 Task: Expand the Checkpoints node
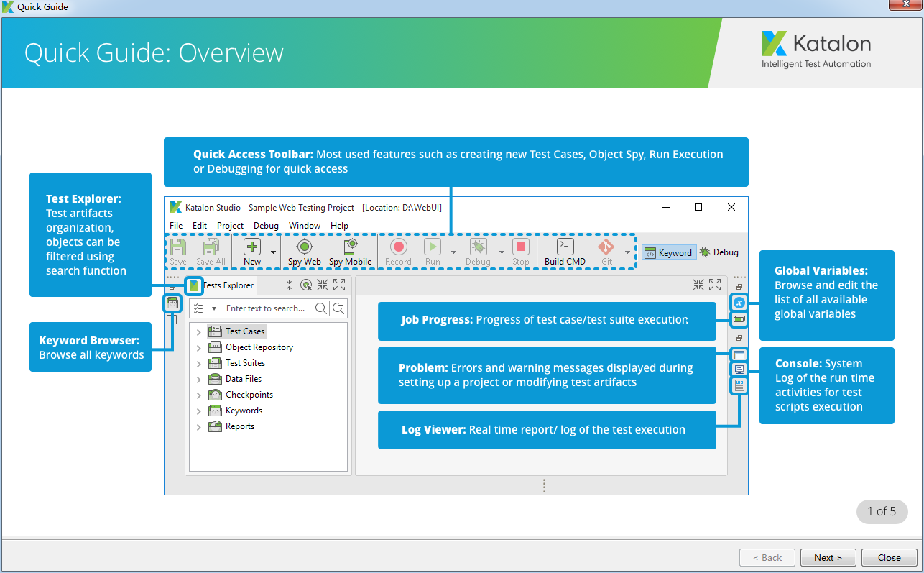coord(199,395)
